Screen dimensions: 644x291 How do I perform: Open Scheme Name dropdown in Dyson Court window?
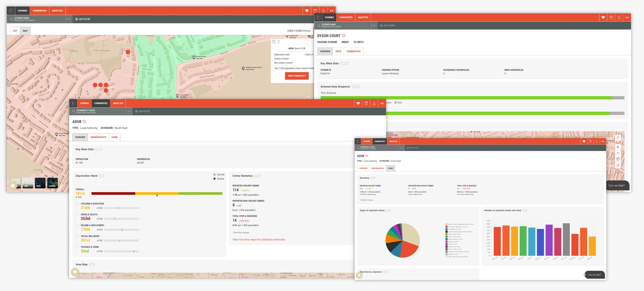[x=374, y=26]
